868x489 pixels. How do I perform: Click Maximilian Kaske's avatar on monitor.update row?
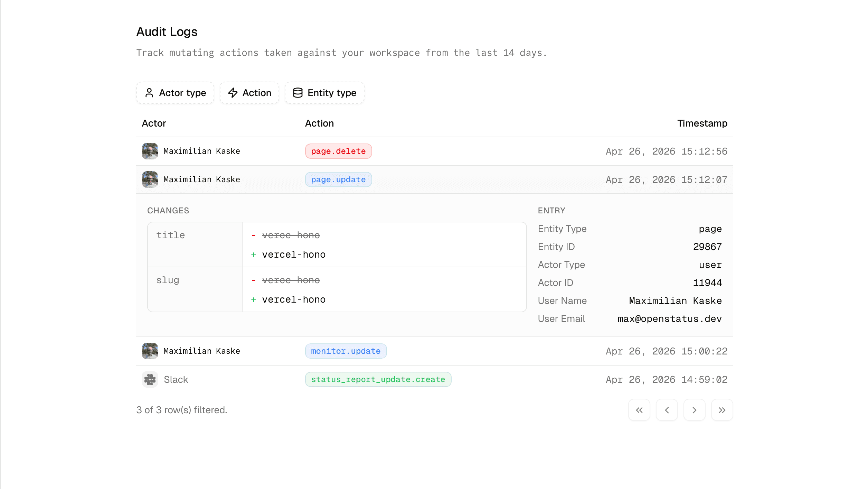[x=150, y=351]
